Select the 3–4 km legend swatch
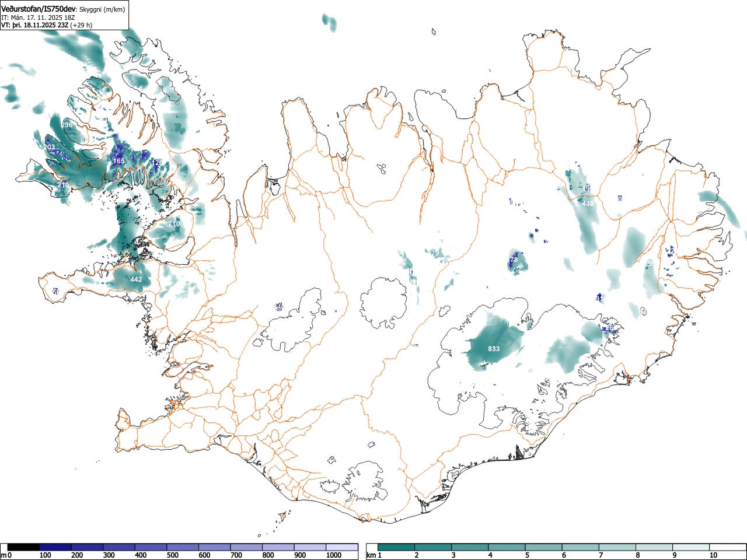 click(470, 547)
